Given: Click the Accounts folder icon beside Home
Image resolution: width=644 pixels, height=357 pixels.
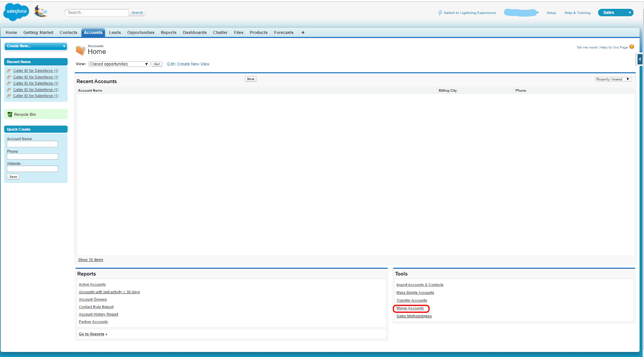Looking at the screenshot, I should click(81, 50).
